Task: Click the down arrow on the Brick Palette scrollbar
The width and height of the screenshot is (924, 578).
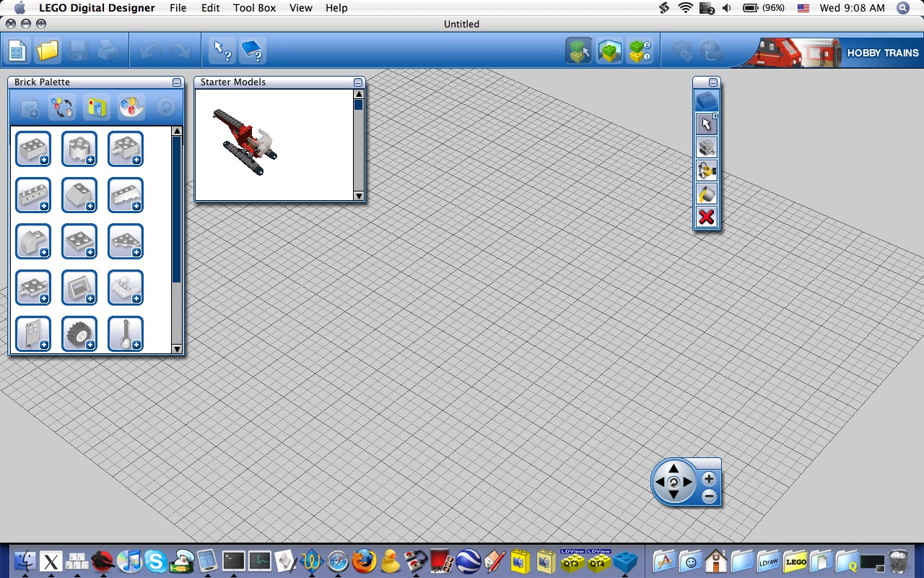Action: click(x=177, y=349)
